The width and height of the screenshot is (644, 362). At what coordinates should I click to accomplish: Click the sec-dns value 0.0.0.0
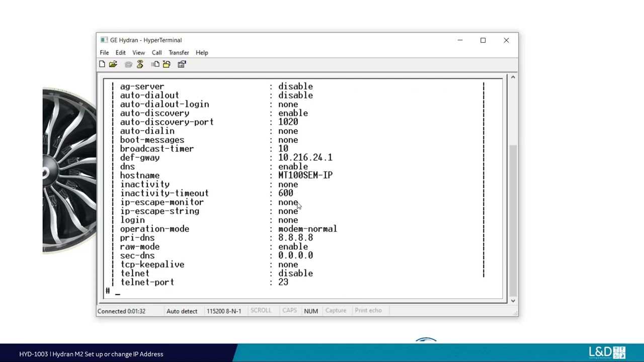[x=296, y=256]
